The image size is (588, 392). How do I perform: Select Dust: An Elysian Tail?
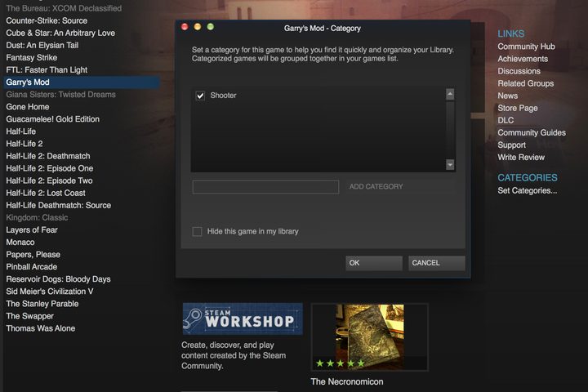pos(42,46)
